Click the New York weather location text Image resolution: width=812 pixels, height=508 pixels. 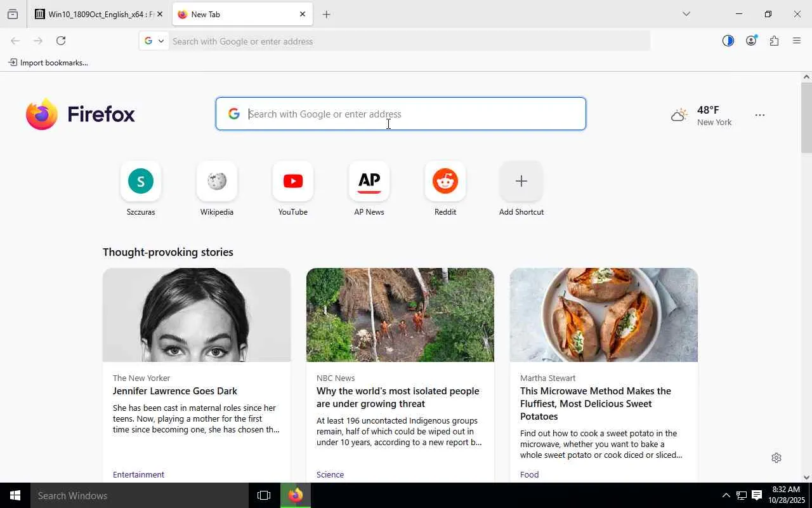pos(714,123)
